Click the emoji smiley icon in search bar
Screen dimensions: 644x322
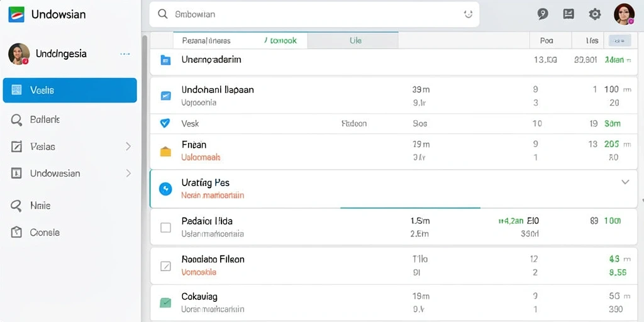(x=468, y=14)
